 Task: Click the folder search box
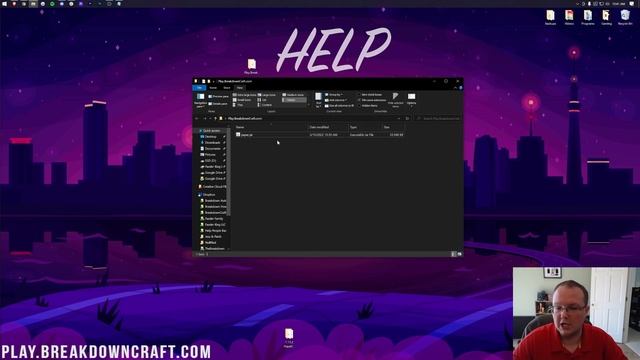438,118
